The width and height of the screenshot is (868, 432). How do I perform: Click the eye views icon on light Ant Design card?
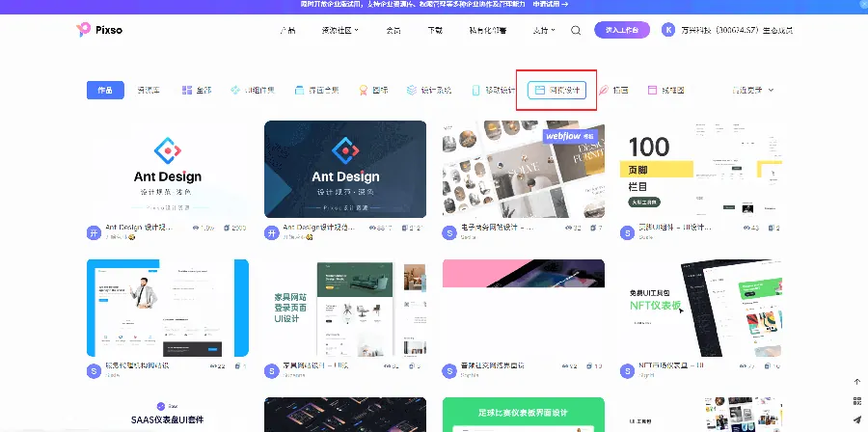(196, 228)
